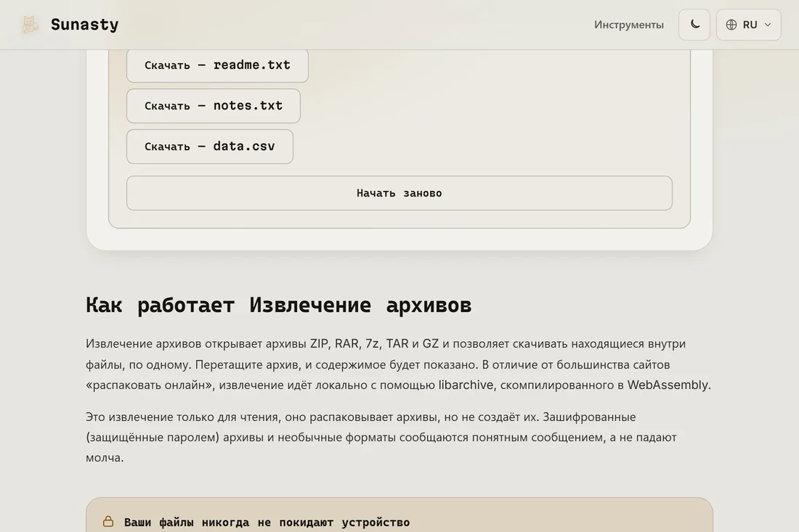This screenshot has width=799, height=532.
Task: Click the WebAssembly term in the paragraph
Action: point(668,385)
